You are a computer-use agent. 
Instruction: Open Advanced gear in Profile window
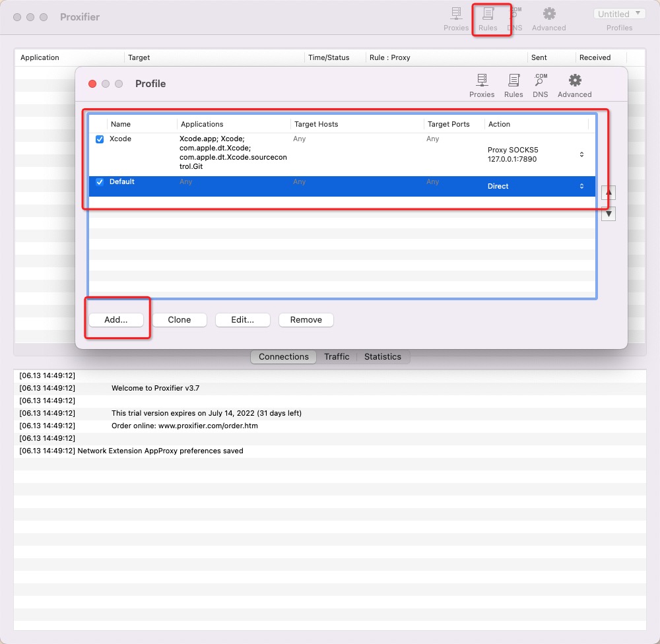point(575,85)
